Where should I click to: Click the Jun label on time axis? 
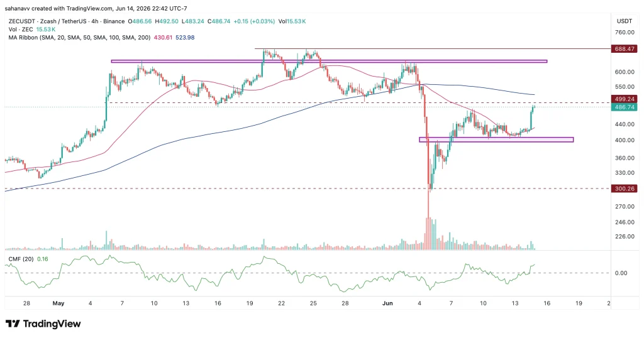[387, 303]
